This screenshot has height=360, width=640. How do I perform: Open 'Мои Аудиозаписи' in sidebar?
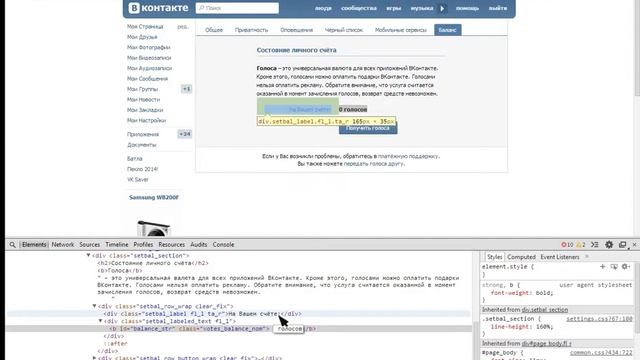pos(149,68)
